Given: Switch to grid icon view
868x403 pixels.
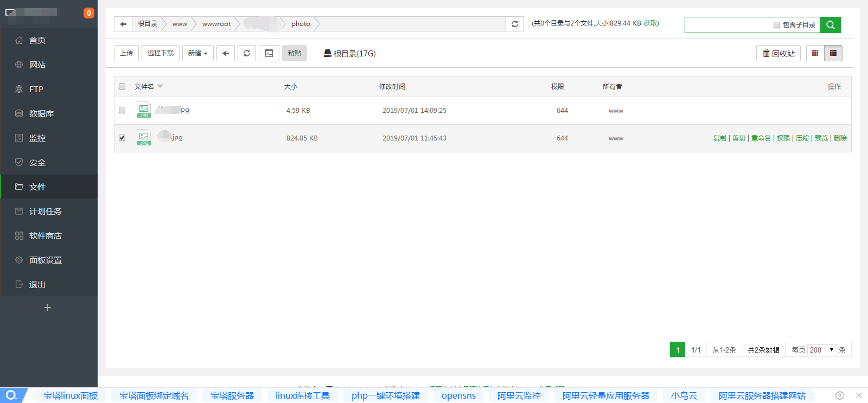Looking at the screenshot, I should (x=815, y=53).
